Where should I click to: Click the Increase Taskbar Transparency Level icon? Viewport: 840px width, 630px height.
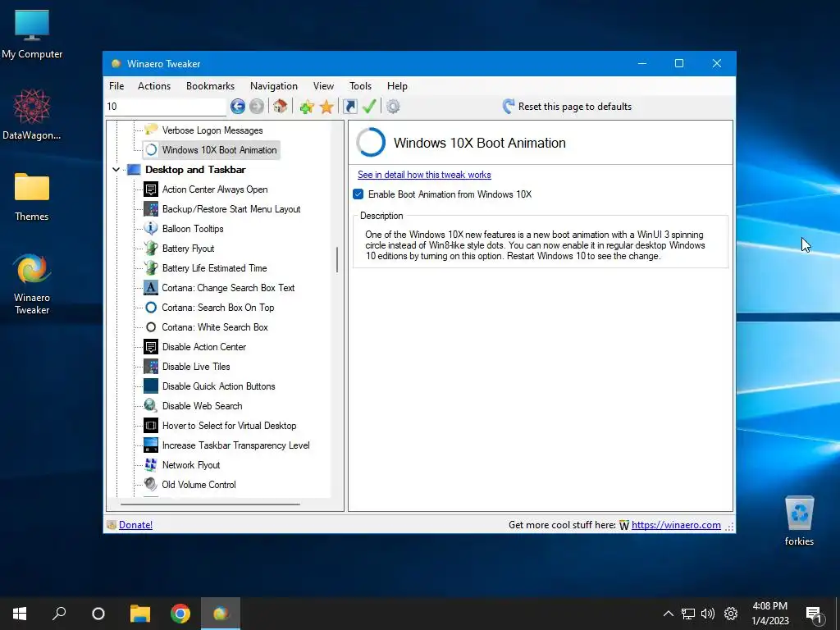(x=151, y=445)
